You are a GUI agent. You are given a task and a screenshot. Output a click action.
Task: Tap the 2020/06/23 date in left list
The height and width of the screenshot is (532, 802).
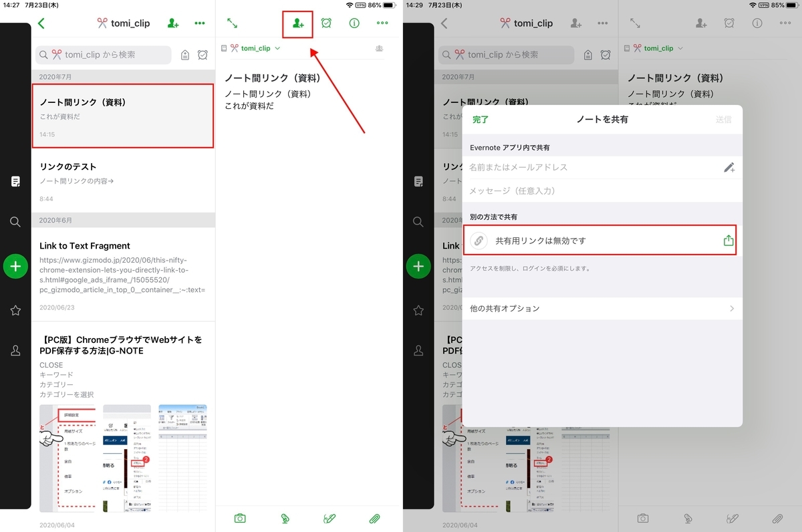point(57,308)
